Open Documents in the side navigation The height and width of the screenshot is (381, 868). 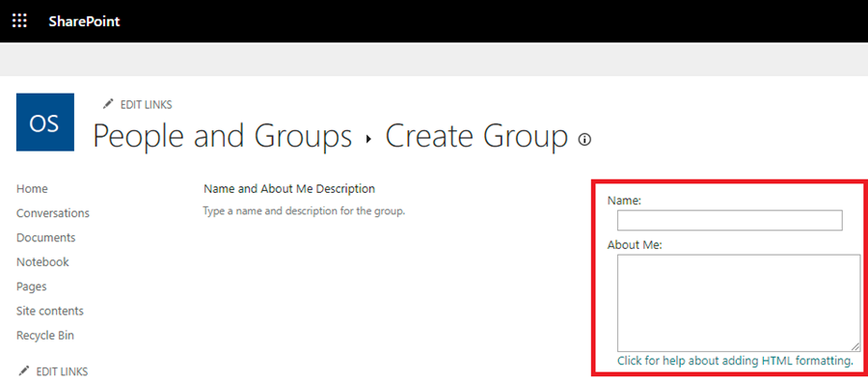[x=46, y=237]
